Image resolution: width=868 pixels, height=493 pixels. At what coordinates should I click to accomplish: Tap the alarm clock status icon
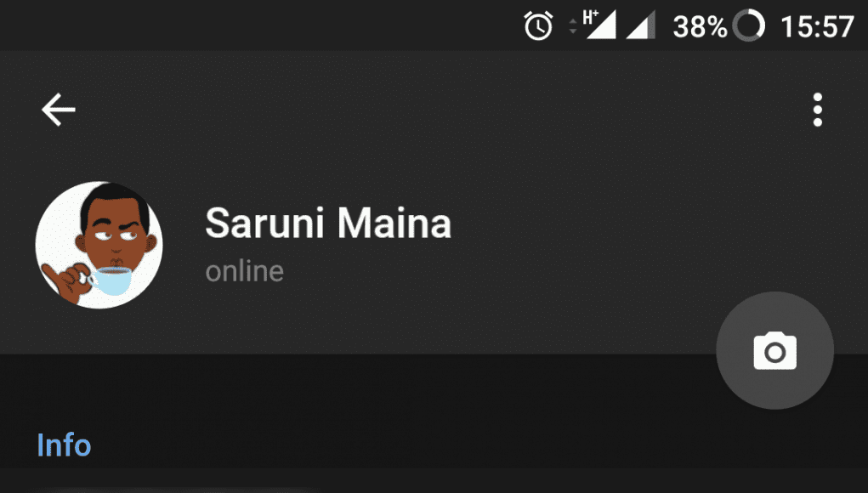pos(538,25)
